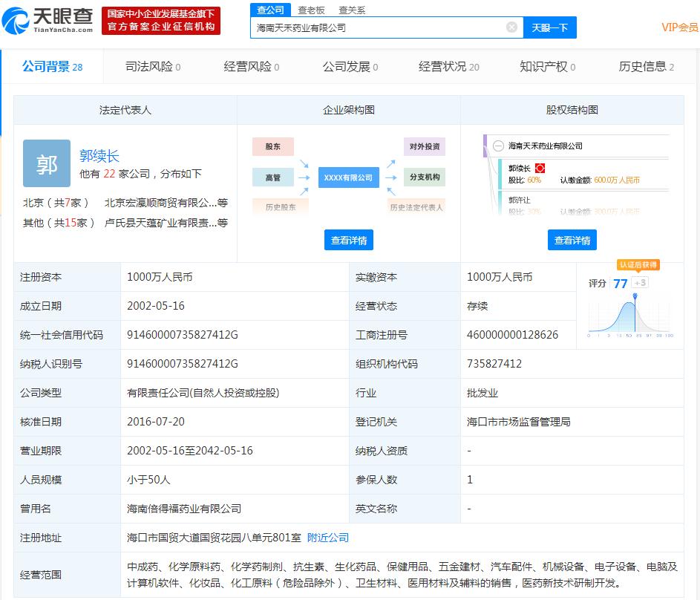
Task: Select the 公司背景 28 tab
Action: point(52,67)
